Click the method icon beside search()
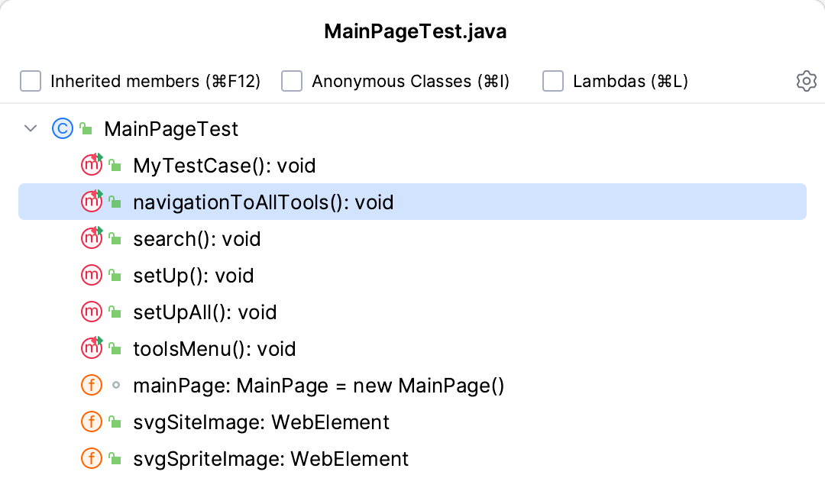 point(92,238)
